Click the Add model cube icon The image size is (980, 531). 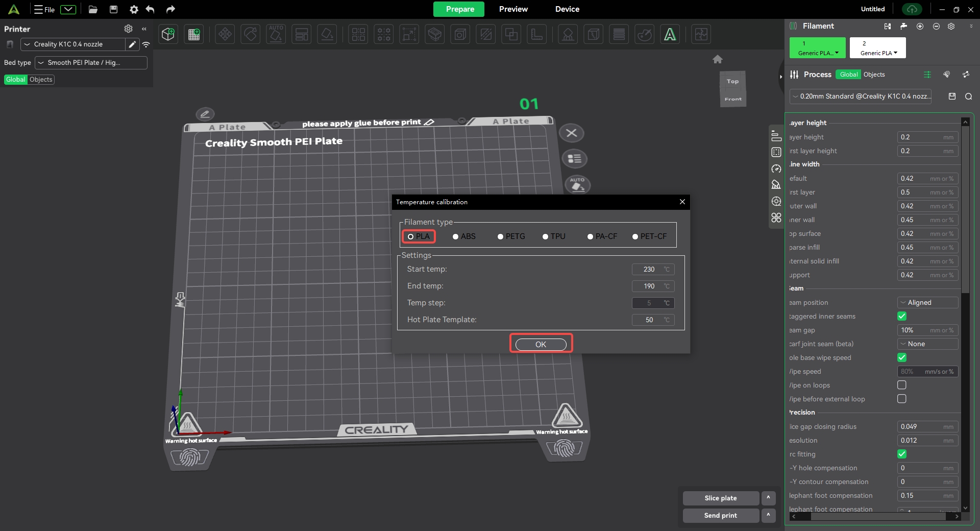point(168,34)
